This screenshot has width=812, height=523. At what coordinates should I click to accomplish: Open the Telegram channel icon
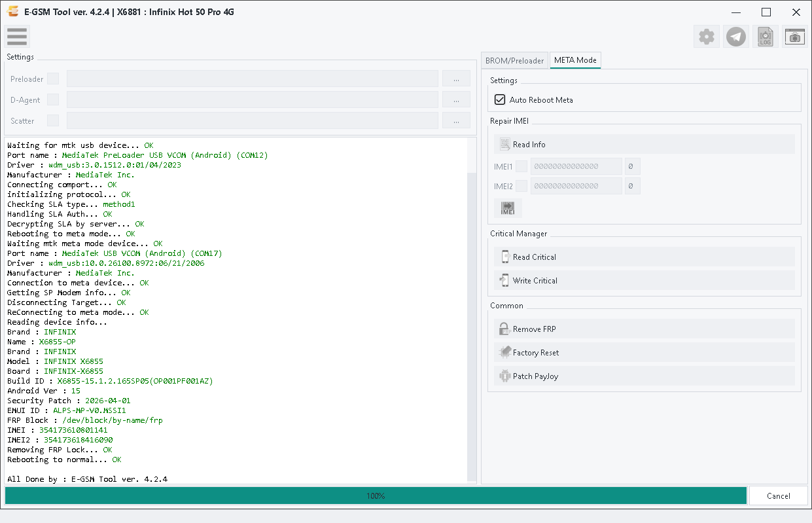point(736,37)
